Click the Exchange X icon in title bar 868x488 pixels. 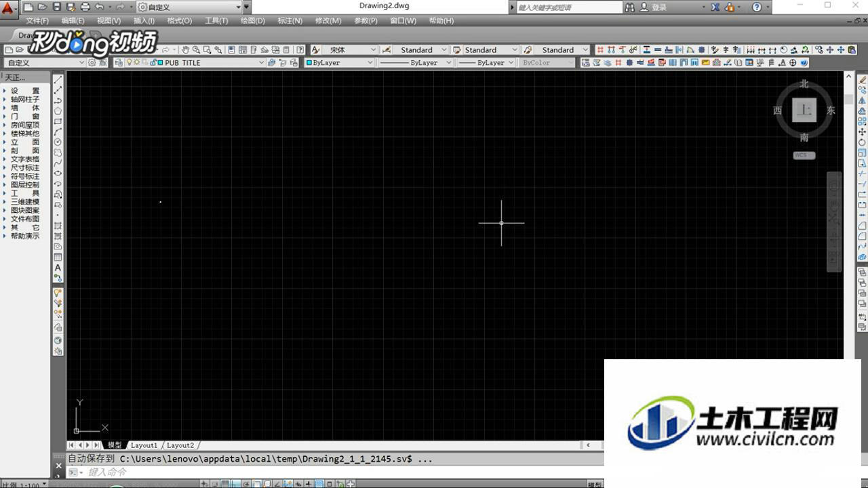(715, 7)
